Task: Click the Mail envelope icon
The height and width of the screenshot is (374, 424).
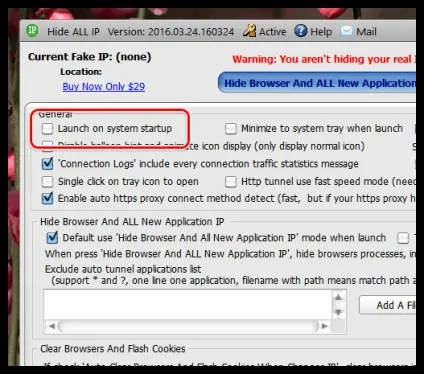Action: (347, 31)
